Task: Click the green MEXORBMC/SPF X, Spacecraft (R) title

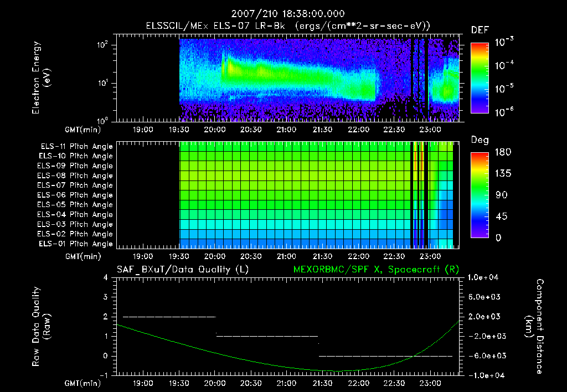Action: pos(376,270)
